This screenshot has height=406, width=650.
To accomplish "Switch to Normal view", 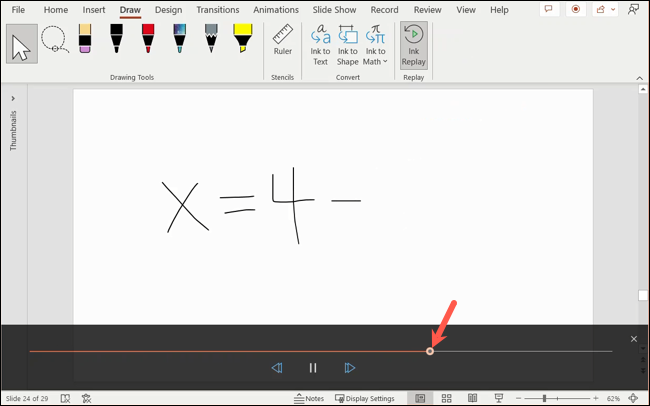I will click(420, 399).
